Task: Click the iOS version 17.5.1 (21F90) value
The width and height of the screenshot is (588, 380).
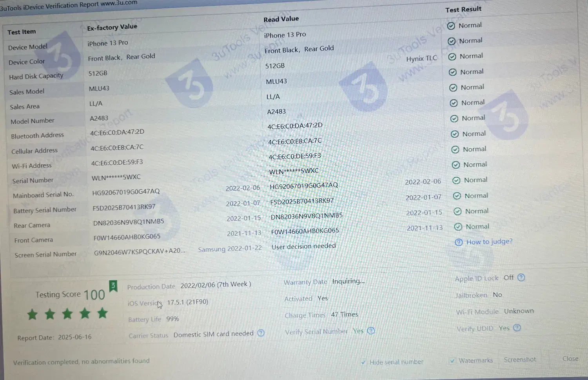Action: coord(188,302)
